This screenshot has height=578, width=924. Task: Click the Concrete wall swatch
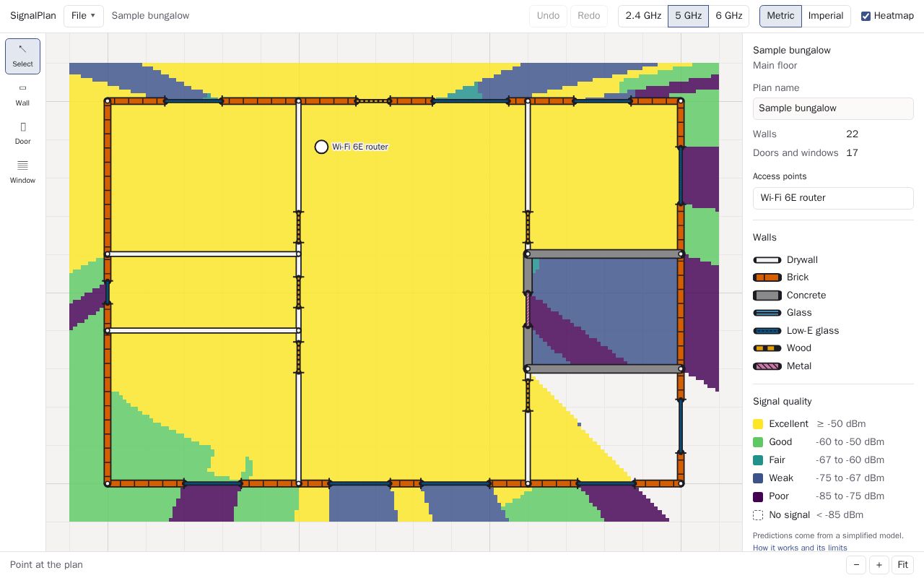click(x=767, y=296)
